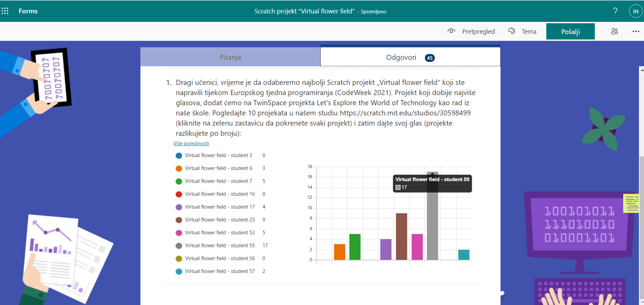This screenshot has height=305, width=644.
Task: Click the Više pojedinosti link
Action: click(191, 143)
